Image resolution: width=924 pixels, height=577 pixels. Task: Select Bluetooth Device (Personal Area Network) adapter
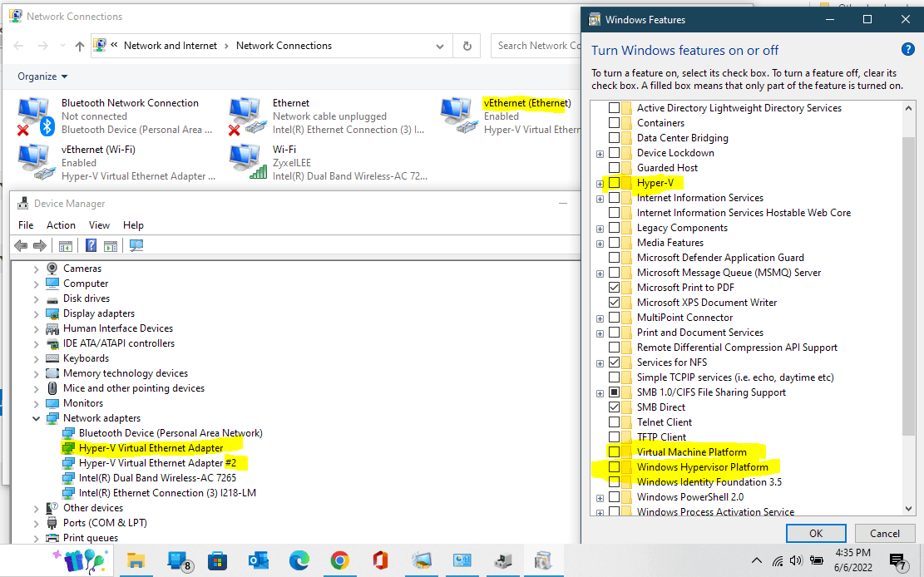(170, 433)
